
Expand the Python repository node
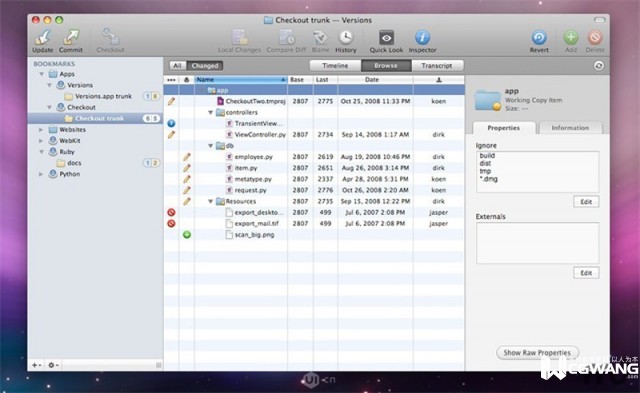(x=41, y=174)
